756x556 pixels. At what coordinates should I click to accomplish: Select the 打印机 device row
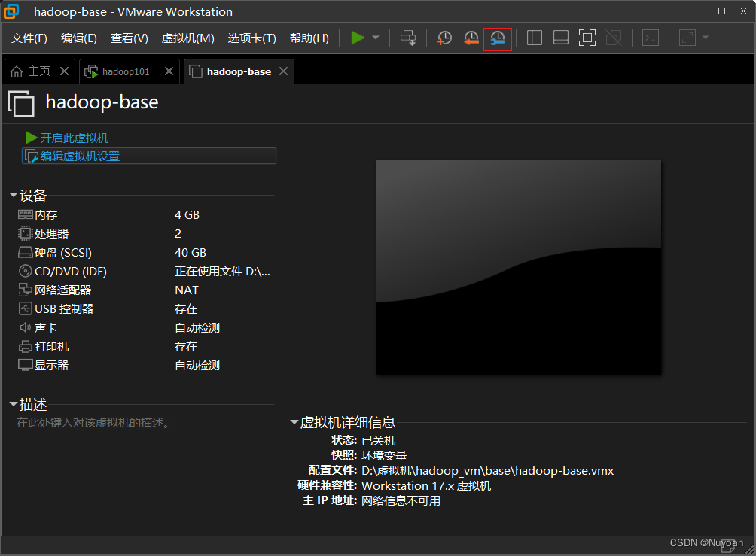pos(145,346)
